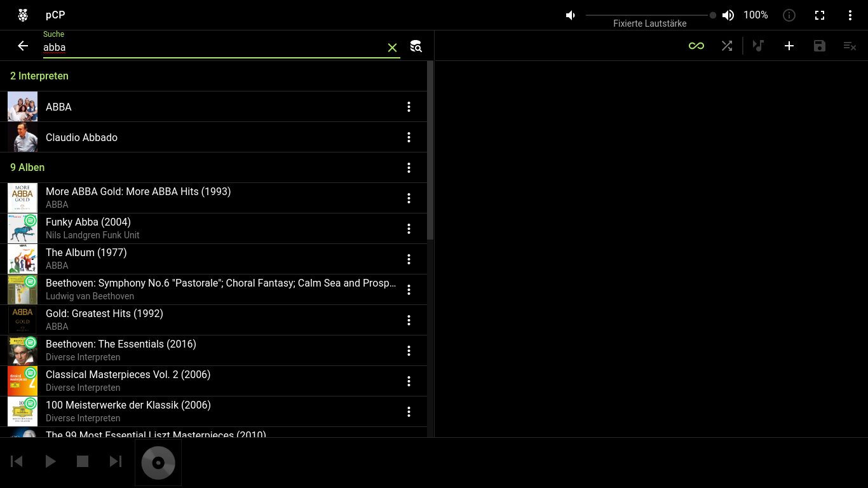Clear the play queue
Viewport: 868px width, 488px height.
[x=850, y=46]
